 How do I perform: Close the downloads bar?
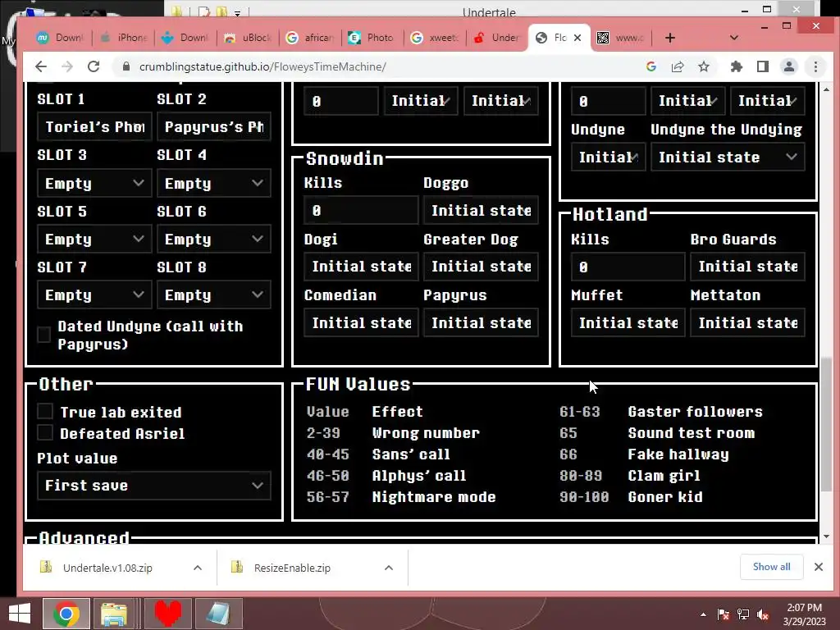[x=819, y=567]
